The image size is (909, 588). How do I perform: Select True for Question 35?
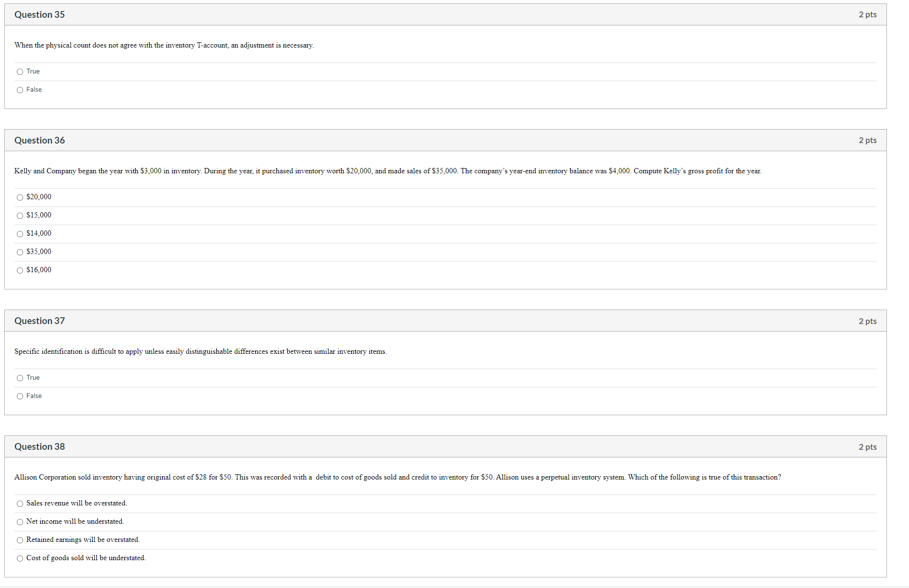[20, 72]
